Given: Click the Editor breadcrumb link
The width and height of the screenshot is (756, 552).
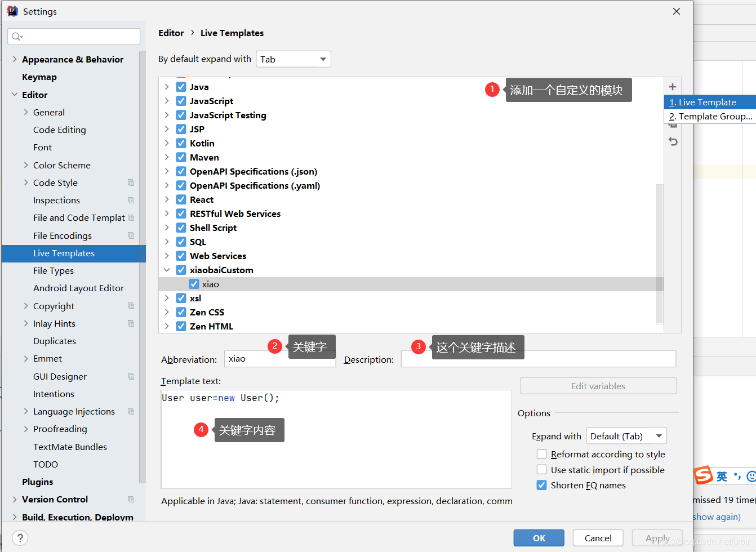Looking at the screenshot, I should coord(171,33).
